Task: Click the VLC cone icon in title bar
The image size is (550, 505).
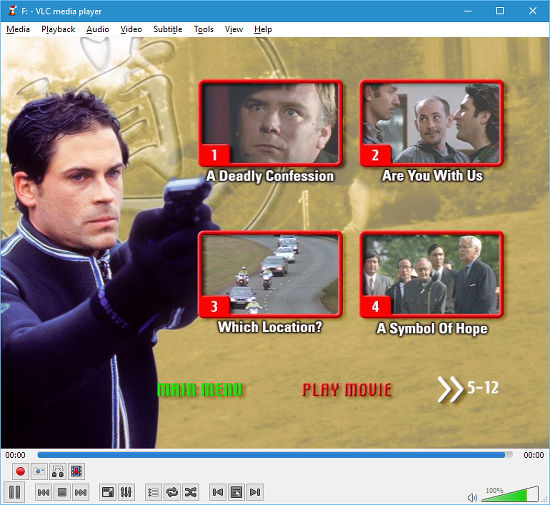Action: point(13,11)
